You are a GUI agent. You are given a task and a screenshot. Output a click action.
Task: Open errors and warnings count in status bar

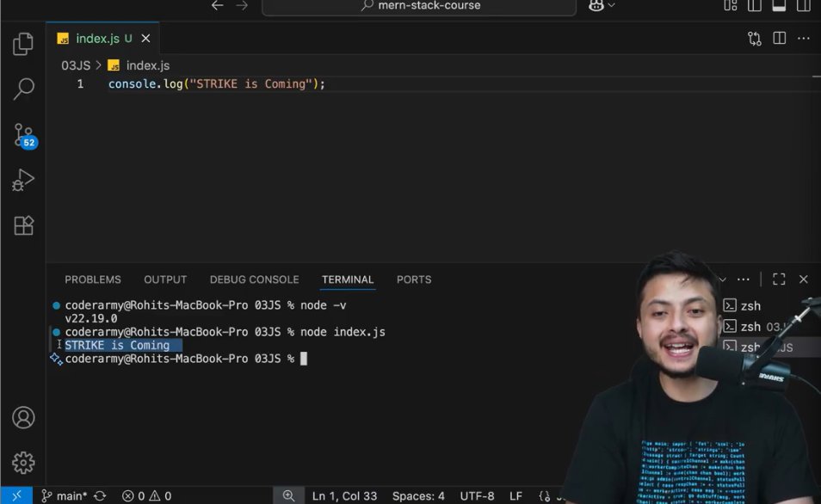tap(146, 495)
